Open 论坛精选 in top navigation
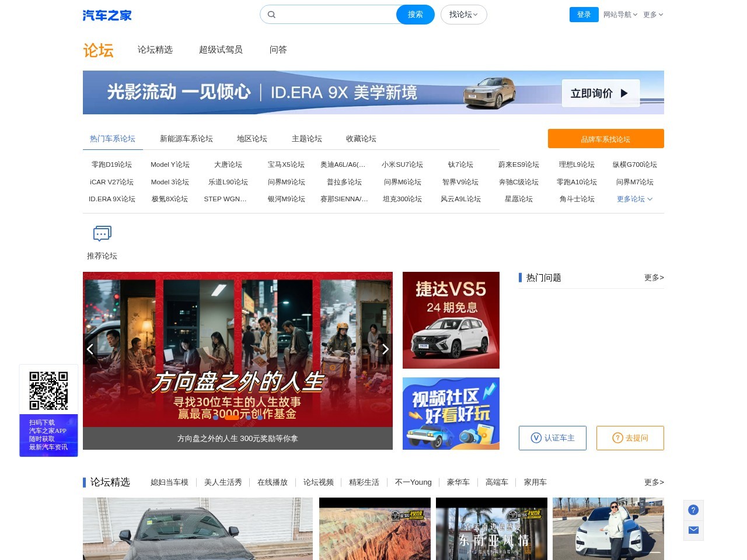The width and height of the screenshot is (747, 560). tap(155, 50)
